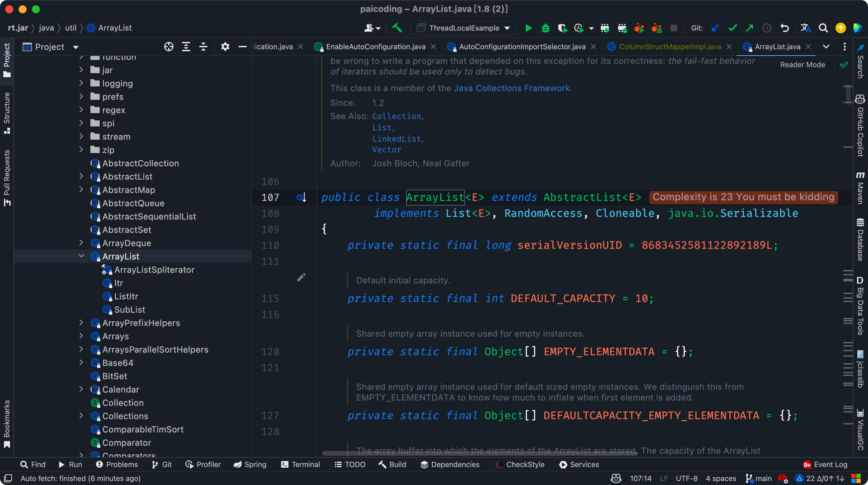Expand the Collections class node

[81, 415]
